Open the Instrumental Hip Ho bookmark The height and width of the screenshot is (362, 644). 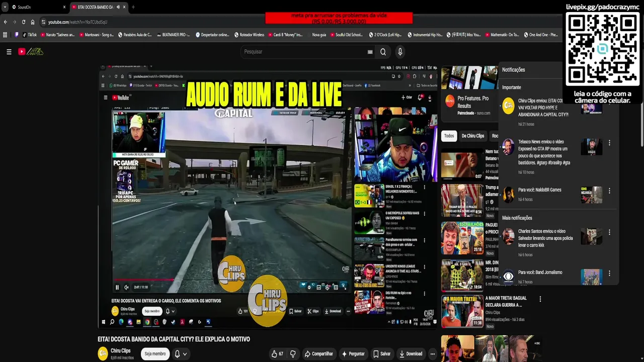point(425,35)
